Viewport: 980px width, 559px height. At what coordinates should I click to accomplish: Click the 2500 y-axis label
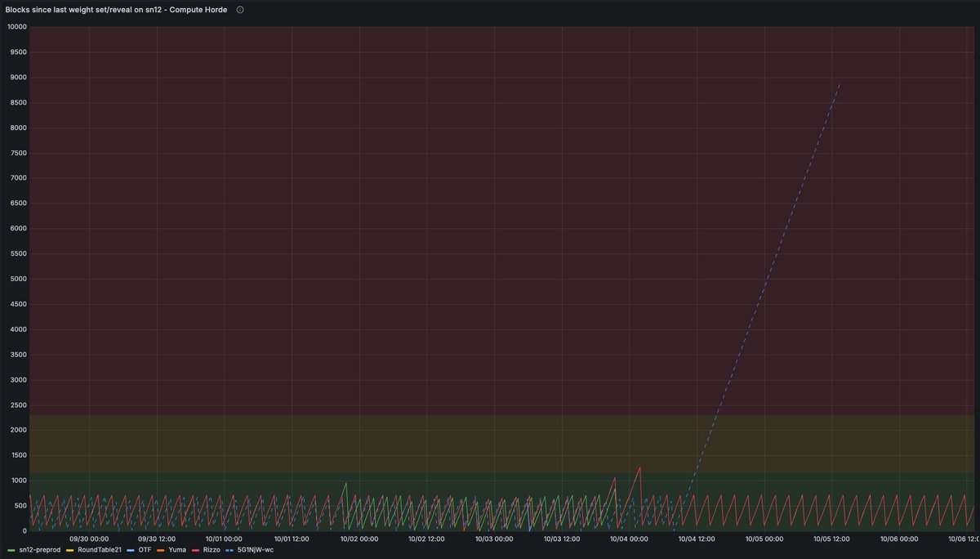pyautogui.click(x=19, y=405)
